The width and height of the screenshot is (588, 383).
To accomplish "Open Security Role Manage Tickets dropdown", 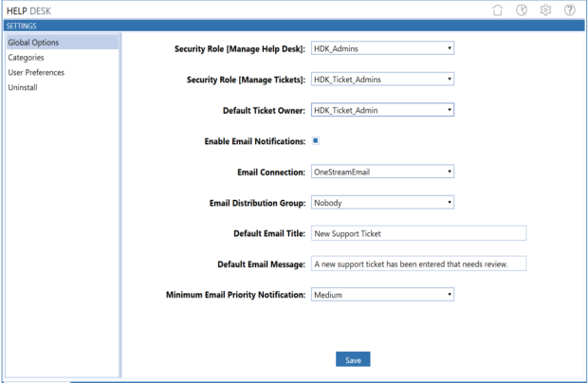I will click(382, 80).
